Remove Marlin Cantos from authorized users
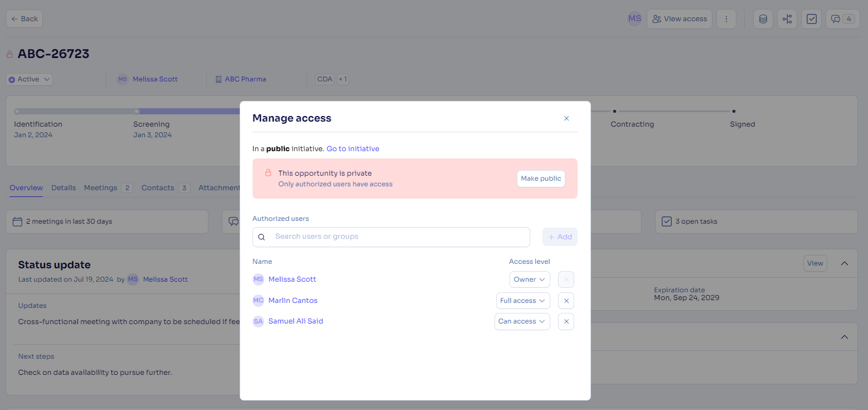 pyautogui.click(x=566, y=301)
